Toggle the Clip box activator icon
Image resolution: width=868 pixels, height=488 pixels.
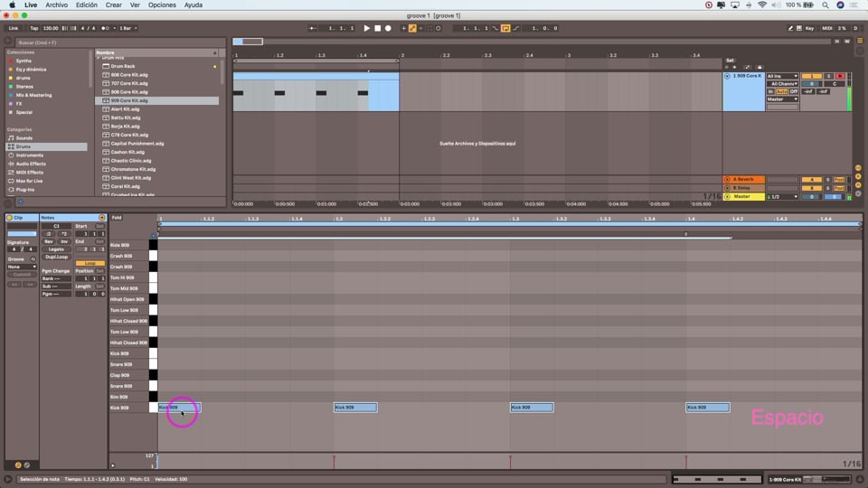coord(9,218)
